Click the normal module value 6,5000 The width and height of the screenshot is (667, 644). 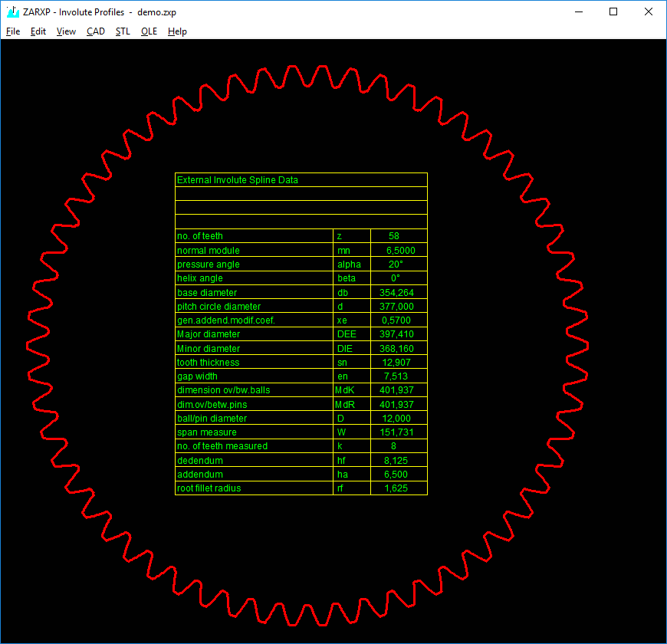[401, 251]
